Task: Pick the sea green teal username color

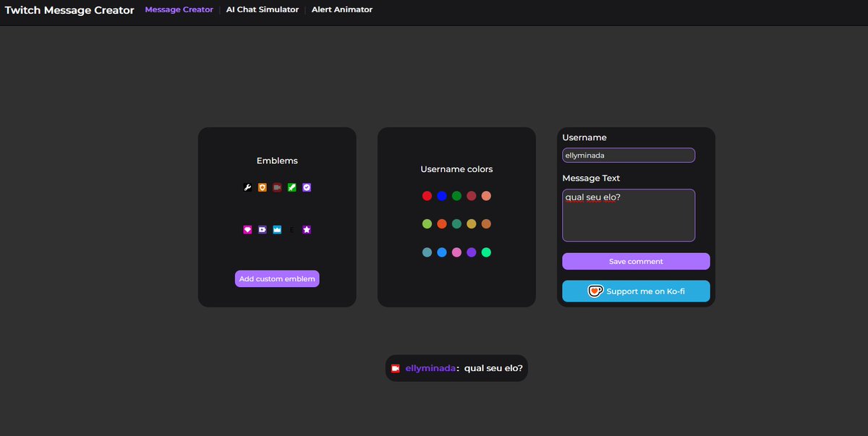Action: click(x=456, y=224)
